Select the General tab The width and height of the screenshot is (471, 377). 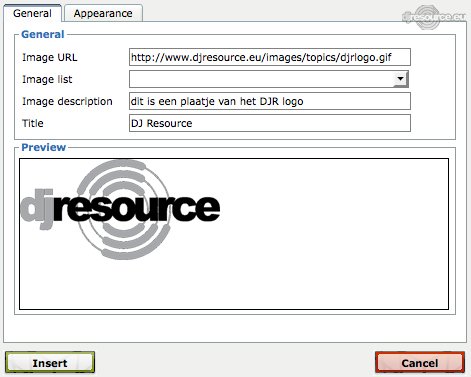click(x=32, y=13)
